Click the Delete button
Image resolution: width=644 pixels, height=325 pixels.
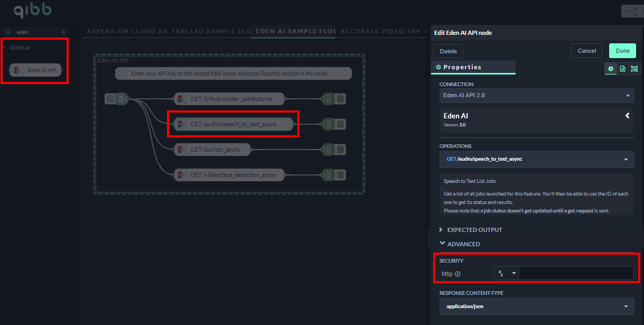pyautogui.click(x=448, y=51)
